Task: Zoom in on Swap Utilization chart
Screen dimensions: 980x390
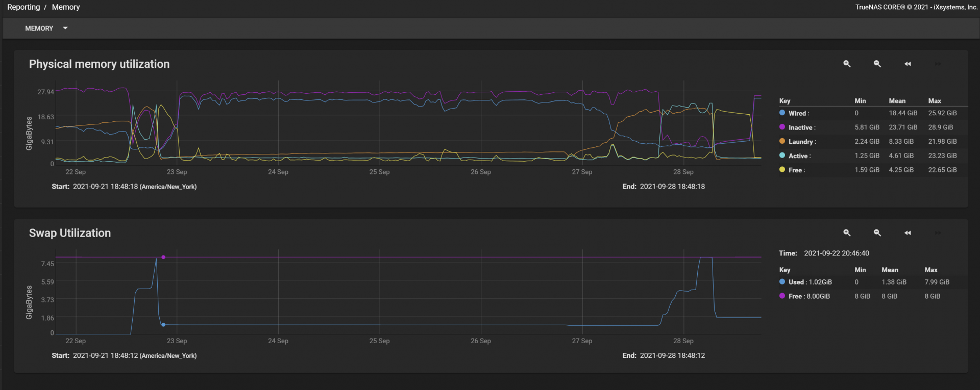Action: point(847,232)
